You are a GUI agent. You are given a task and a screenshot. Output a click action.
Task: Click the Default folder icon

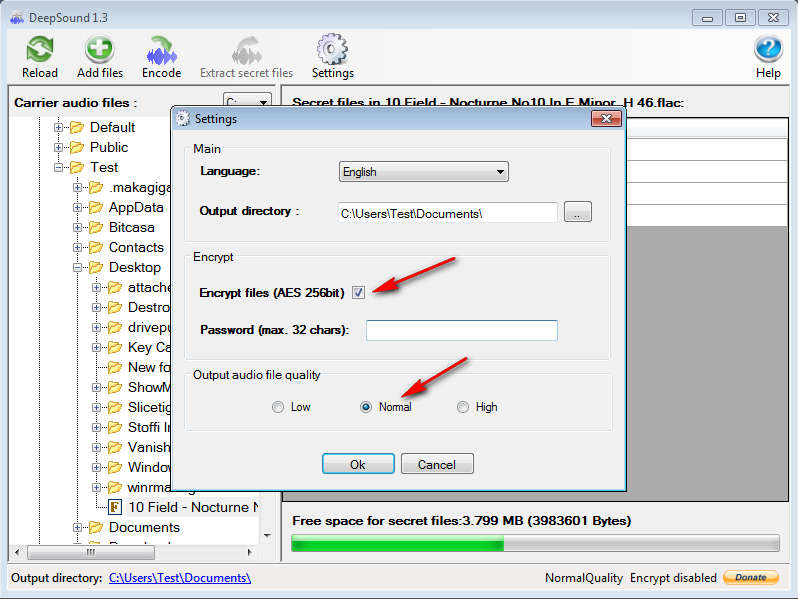click(77, 127)
